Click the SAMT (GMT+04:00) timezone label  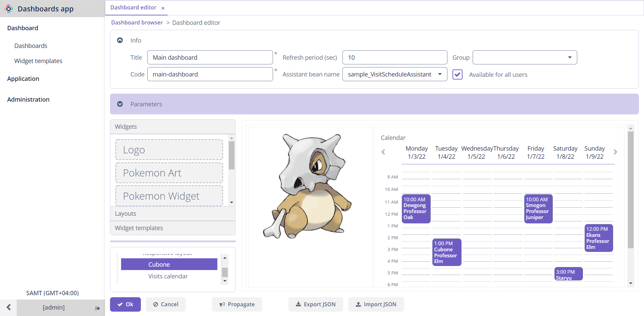(52, 293)
